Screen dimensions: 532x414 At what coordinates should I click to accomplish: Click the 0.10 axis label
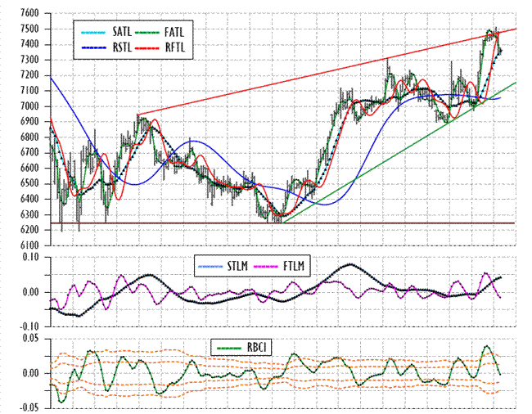[x=31, y=258]
